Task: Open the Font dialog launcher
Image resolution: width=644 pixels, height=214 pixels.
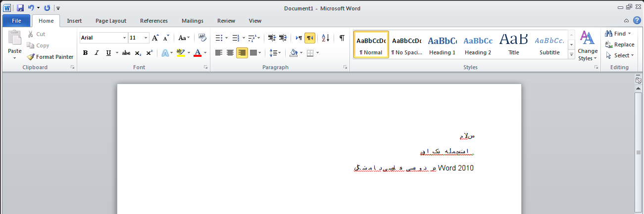Action: point(206,67)
